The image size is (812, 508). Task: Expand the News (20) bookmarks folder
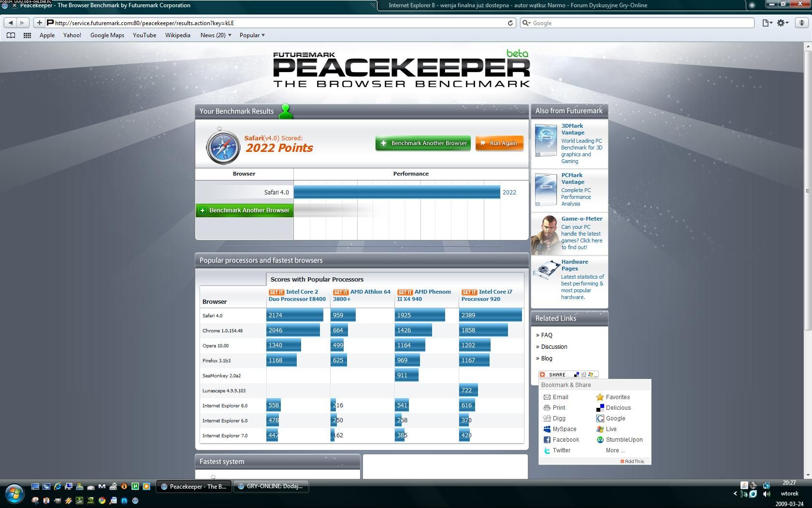216,35
